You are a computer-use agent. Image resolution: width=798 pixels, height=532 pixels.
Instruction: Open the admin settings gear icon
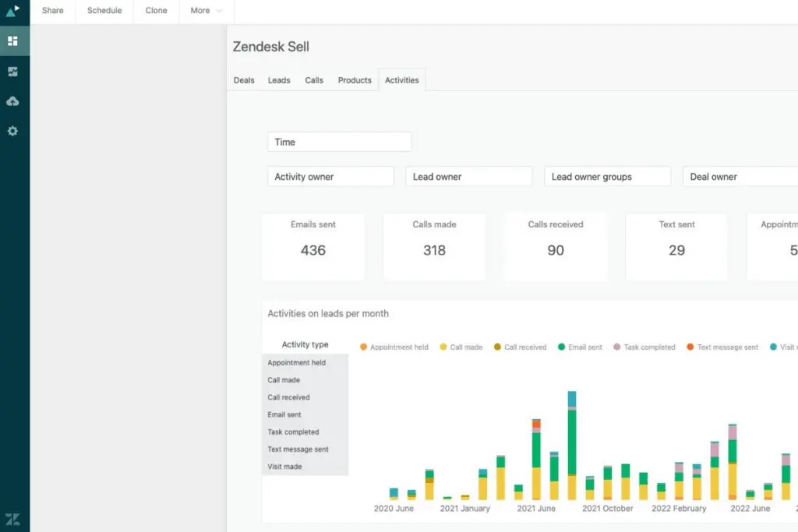pos(12,131)
